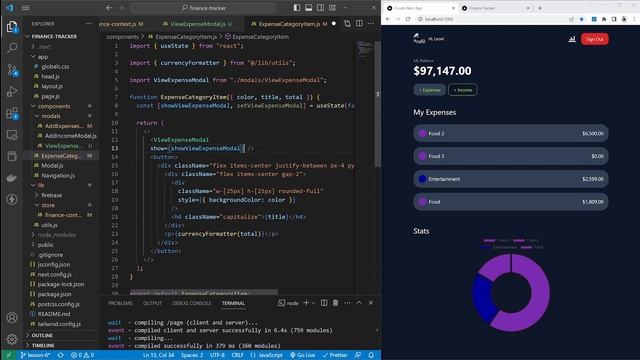Click the finance-tracker command center search box
This screenshot has height=360, width=640.
tap(204, 8)
